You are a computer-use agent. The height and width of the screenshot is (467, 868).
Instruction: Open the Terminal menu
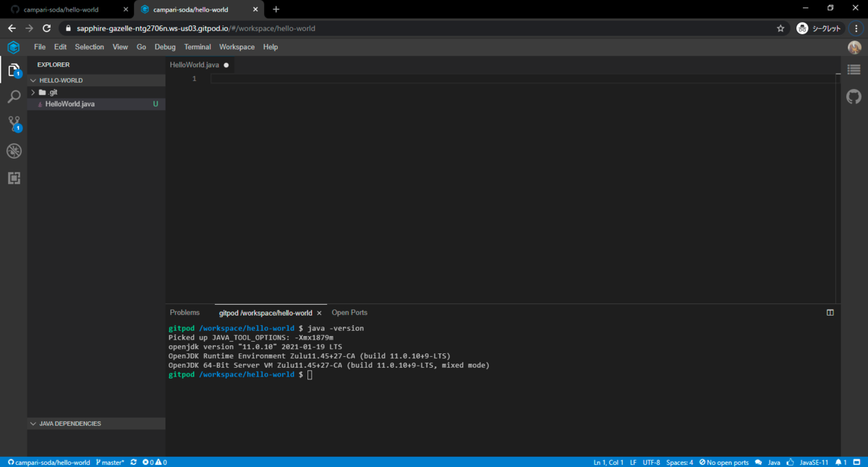[197, 46]
